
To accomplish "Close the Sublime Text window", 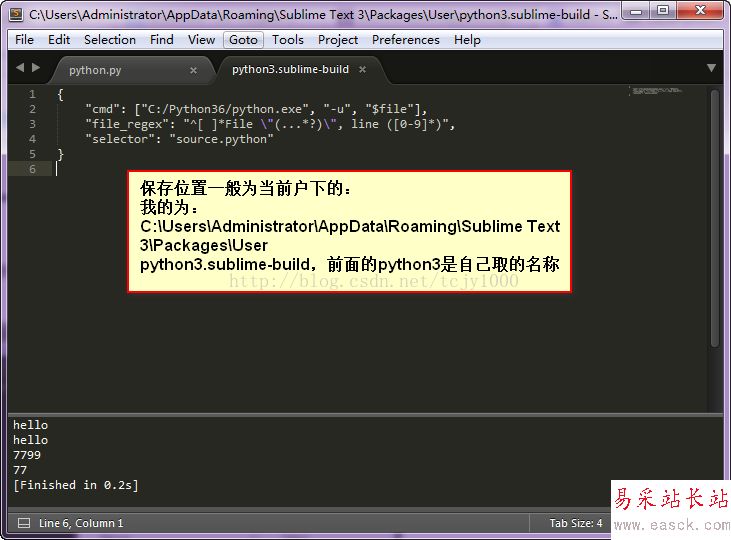I will point(700,11).
